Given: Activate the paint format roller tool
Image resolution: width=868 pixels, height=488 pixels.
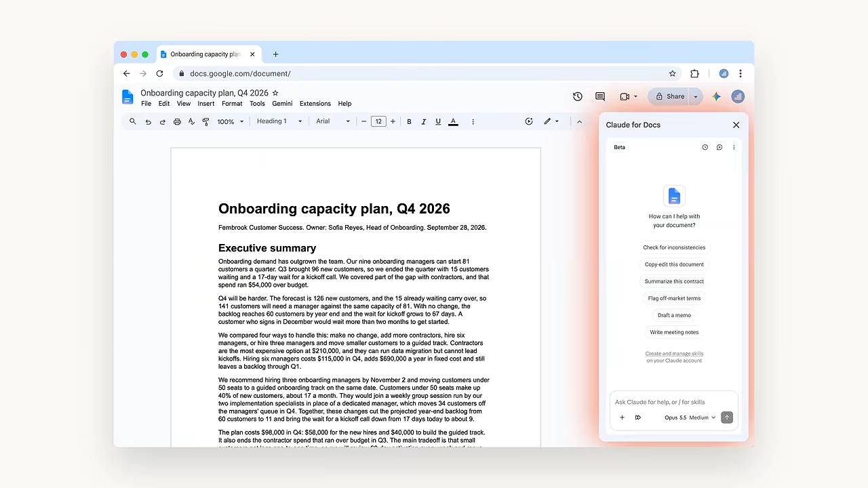Looking at the screenshot, I should [x=206, y=122].
